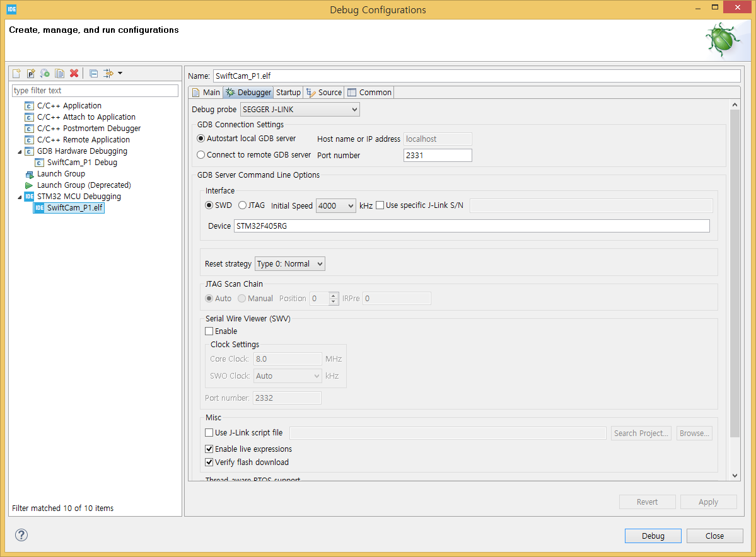Toggle Verify flash download checkbox
This screenshot has height=557, width=756.
pos(209,462)
